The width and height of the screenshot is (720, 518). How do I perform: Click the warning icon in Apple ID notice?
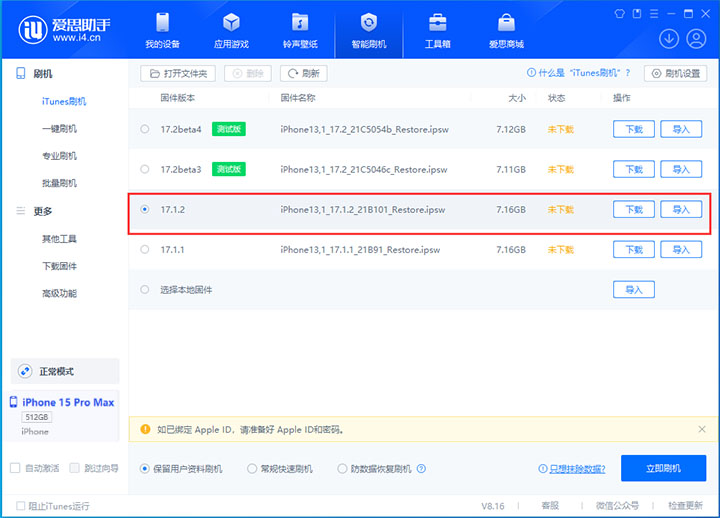[x=146, y=429]
